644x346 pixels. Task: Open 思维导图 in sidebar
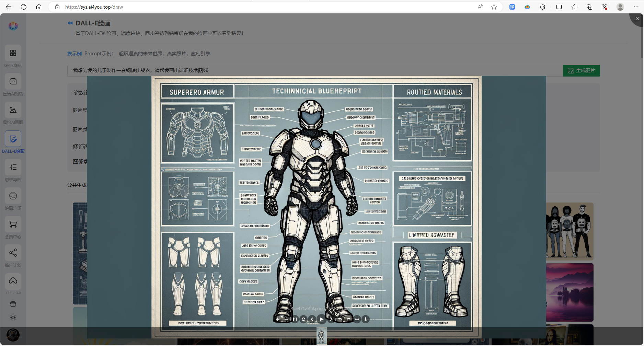[x=13, y=171]
